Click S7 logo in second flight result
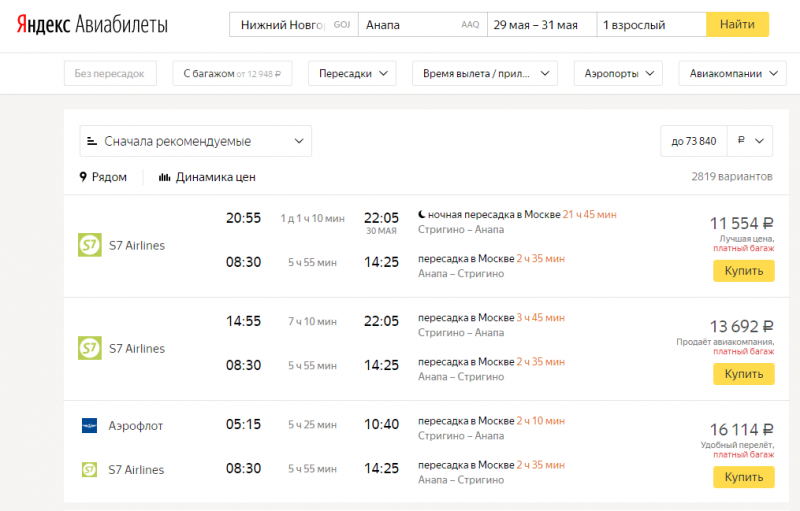The width and height of the screenshot is (800, 511). pos(89,348)
